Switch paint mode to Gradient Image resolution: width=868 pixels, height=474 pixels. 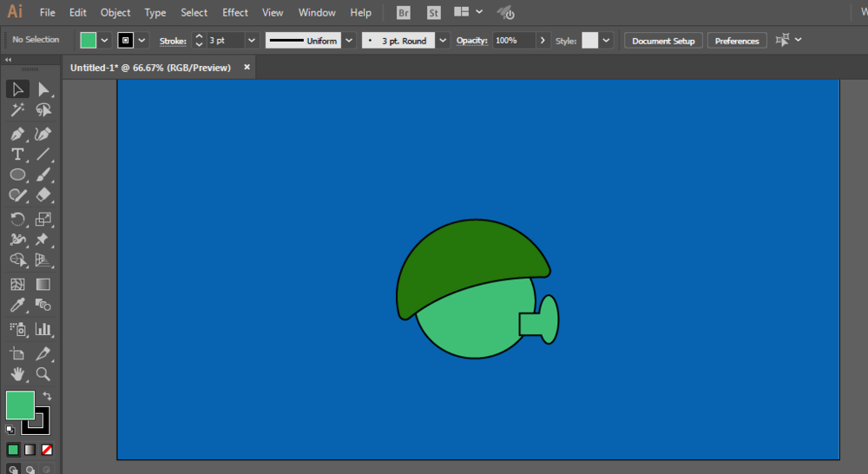pos(30,450)
